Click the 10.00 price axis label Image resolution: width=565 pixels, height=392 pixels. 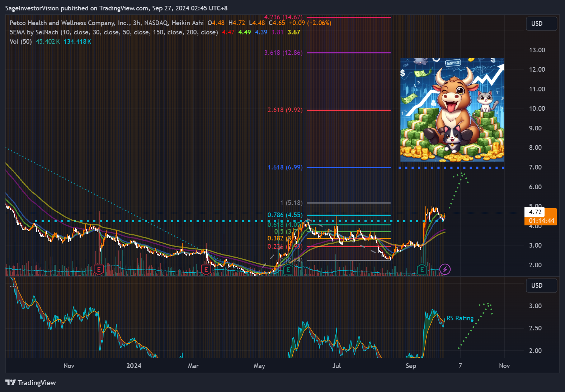537,109
